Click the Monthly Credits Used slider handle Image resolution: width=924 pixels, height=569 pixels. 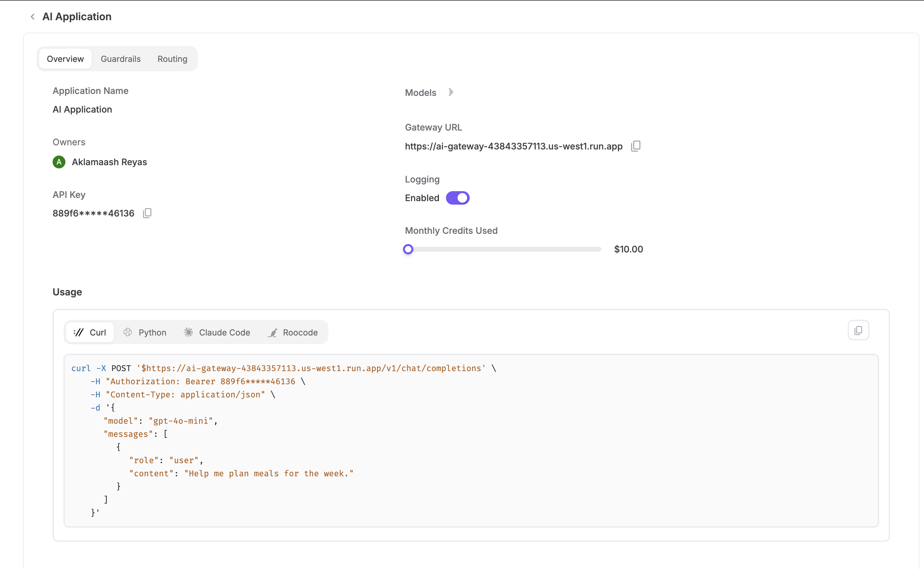(408, 249)
